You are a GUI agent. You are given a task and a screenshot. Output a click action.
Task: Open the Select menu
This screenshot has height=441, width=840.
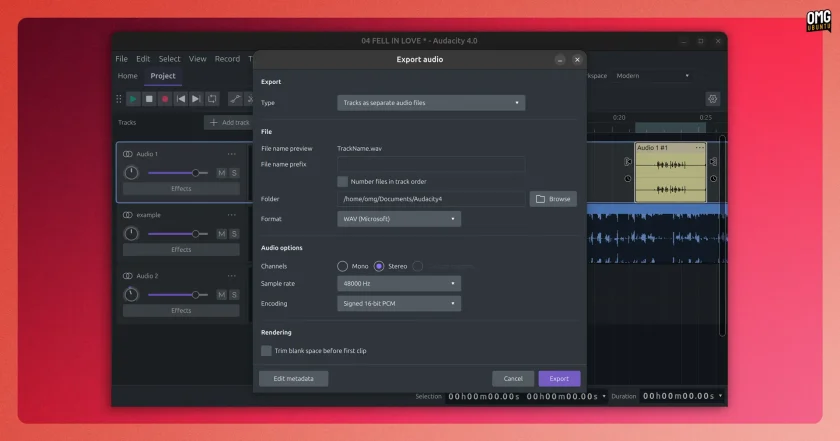[169, 59]
